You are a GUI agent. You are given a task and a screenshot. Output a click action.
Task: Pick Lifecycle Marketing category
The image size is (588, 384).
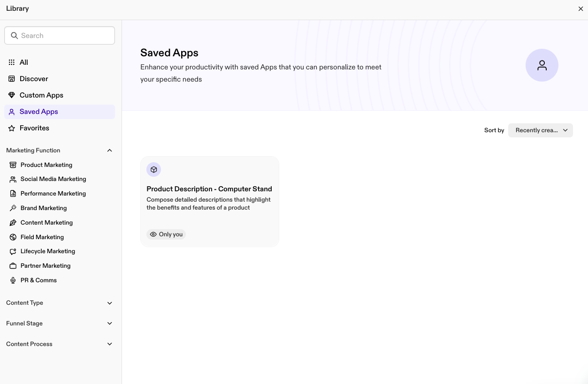[x=48, y=251]
